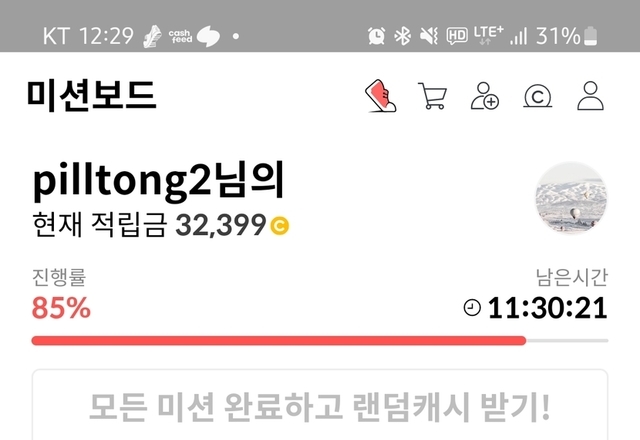Tap the shoe notification icon in status bar
The image size is (640, 440).
152,36
